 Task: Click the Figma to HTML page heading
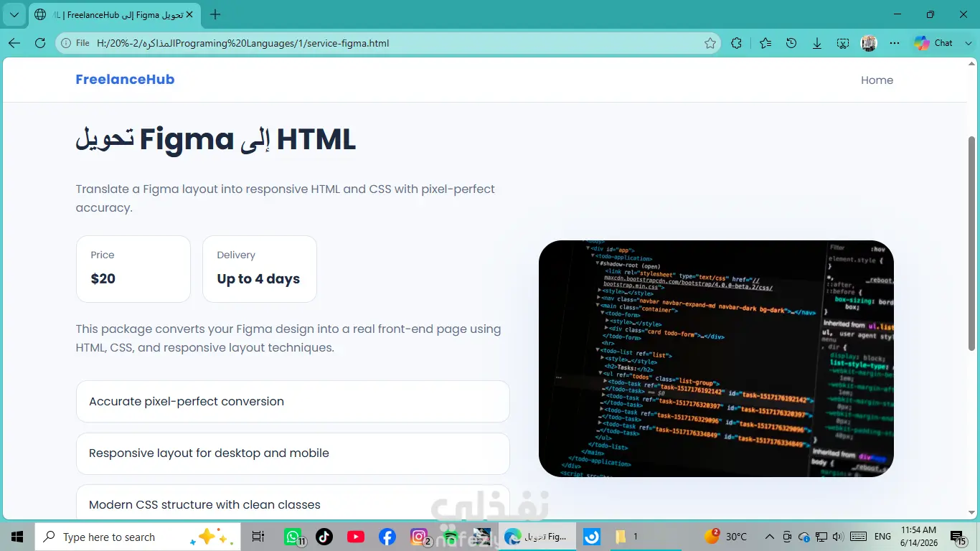pos(216,139)
